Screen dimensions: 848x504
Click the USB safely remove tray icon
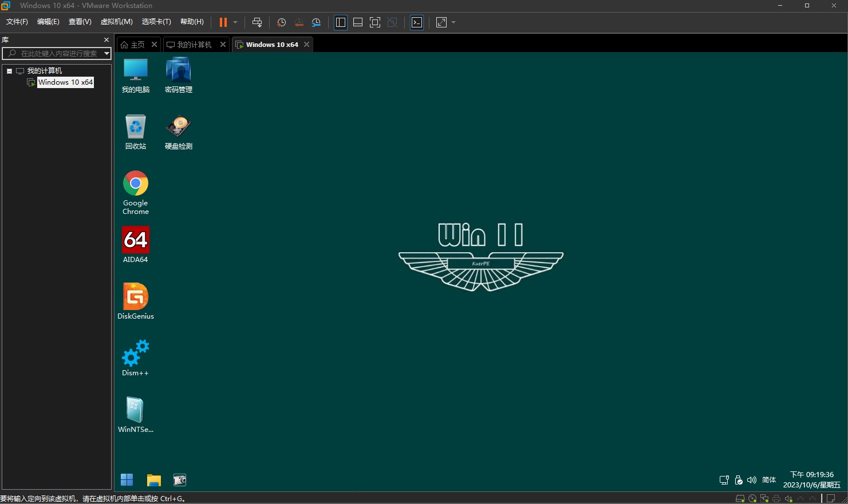pyautogui.click(x=739, y=480)
